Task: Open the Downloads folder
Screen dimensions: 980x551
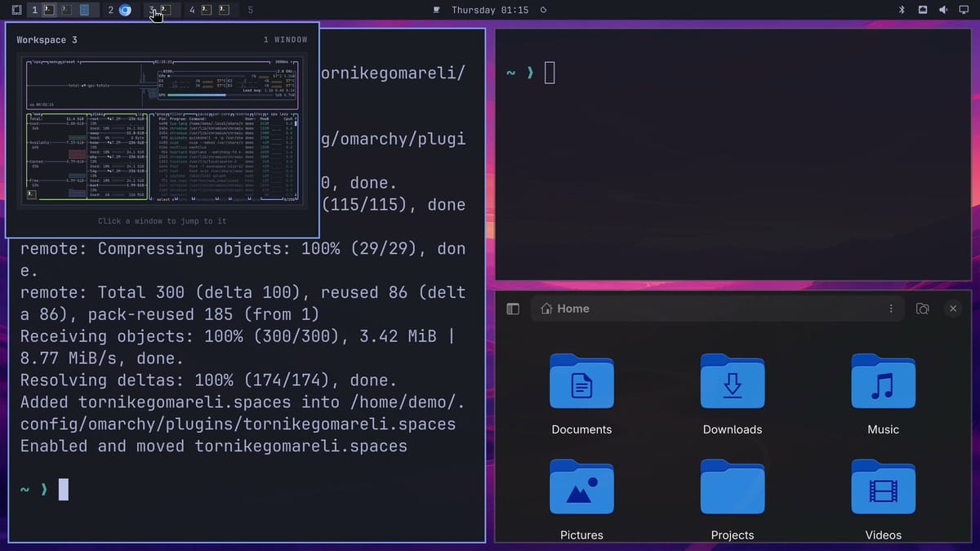Action: tap(733, 381)
